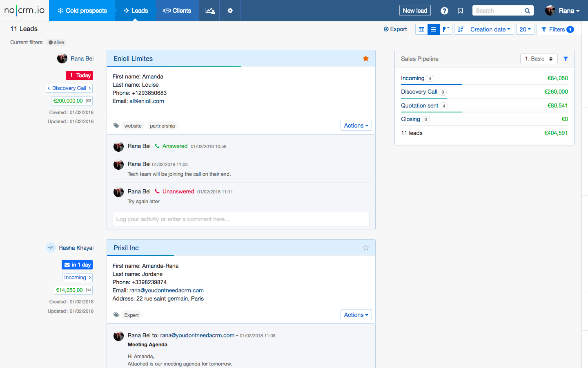Click the log activity comment field
588x368 pixels.
click(x=241, y=219)
